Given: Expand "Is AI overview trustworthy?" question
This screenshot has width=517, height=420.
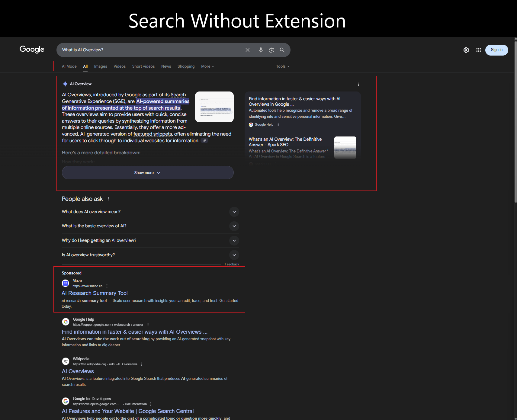Looking at the screenshot, I should (150, 255).
